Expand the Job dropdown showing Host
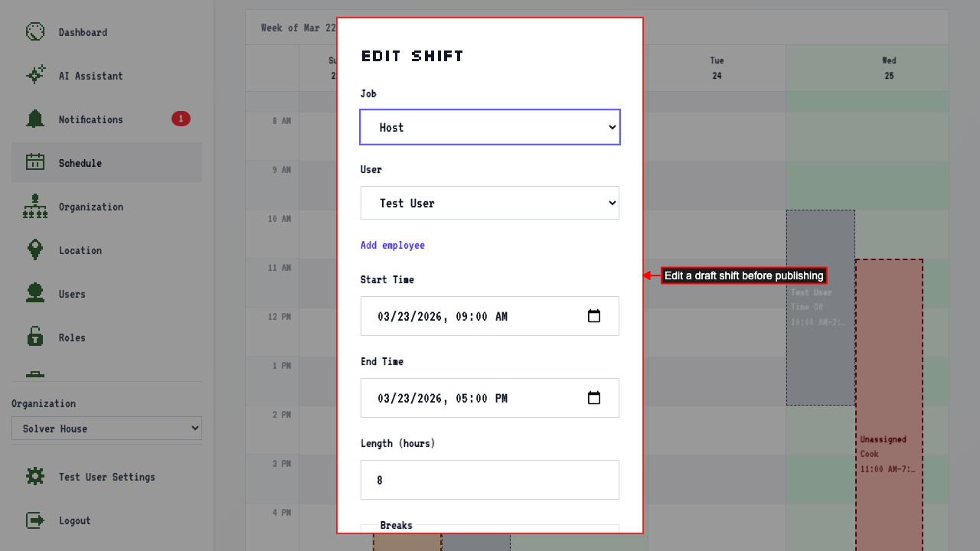The width and height of the screenshot is (980, 551). coord(490,127)
